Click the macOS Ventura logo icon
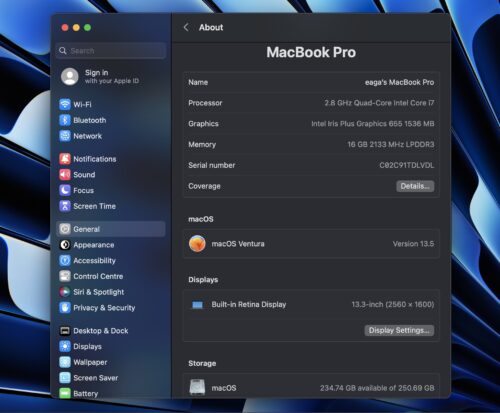 coord(197,244)
